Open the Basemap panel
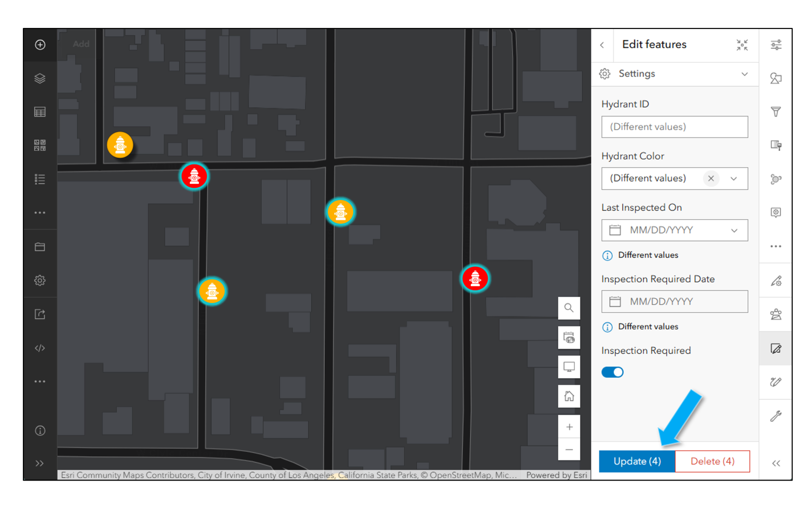Image resolution: width=812 pixels, height=506 pixels. pyautogui.click(x=40, y=145)
